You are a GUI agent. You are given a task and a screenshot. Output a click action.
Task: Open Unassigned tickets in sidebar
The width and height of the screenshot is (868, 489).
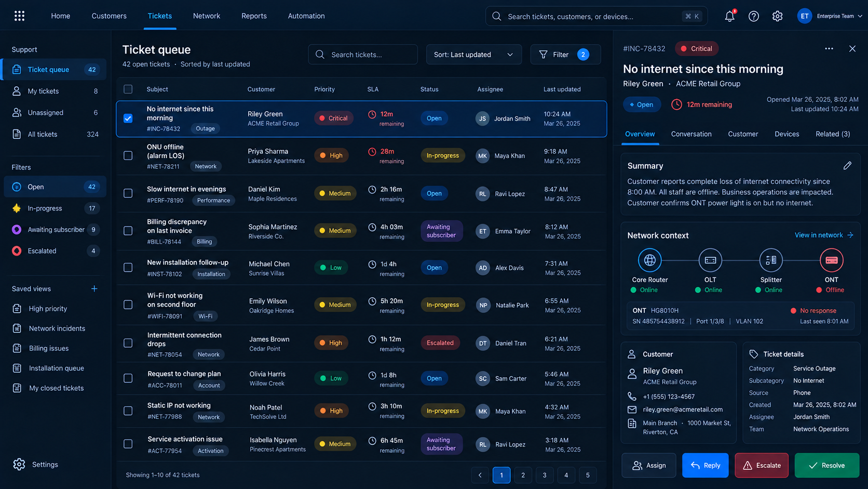(55, 112)
